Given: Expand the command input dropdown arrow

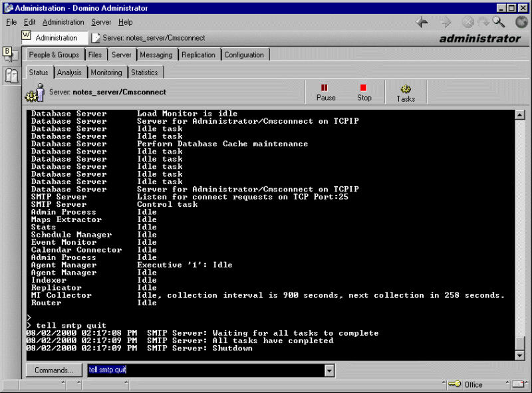Looking at the screenshot, I should point(329,370).
